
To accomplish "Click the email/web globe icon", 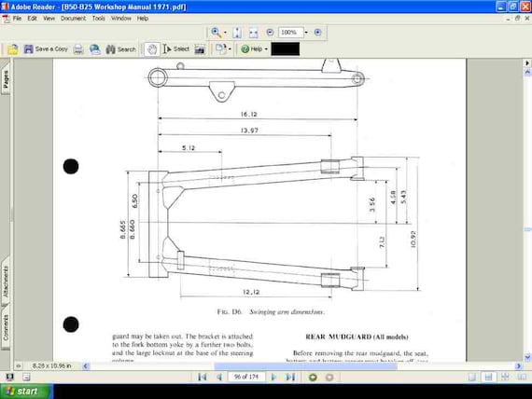I will click(x=95, y=49).
